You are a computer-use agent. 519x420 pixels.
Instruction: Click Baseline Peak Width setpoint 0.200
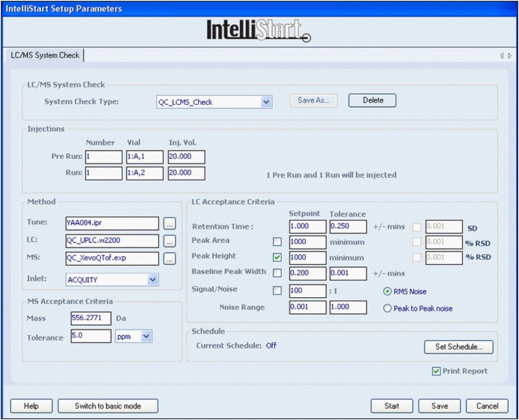pyautogui.click(x=308, y=273)
